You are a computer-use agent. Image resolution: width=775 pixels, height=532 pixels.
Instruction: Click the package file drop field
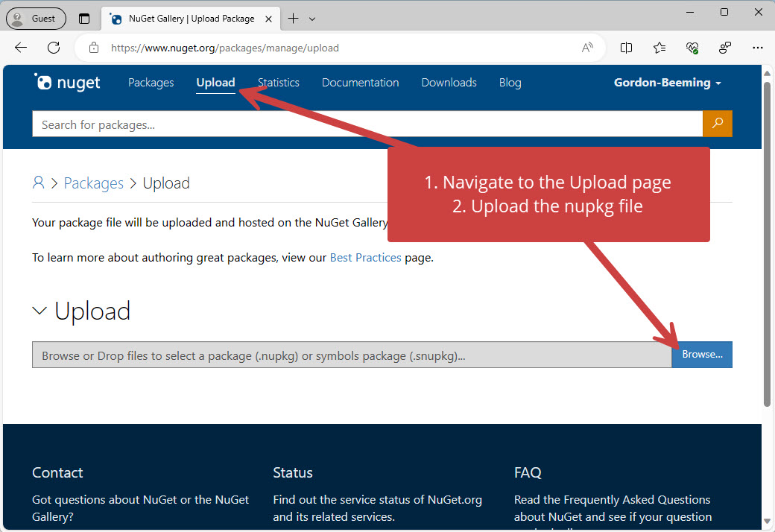point(352,355)
